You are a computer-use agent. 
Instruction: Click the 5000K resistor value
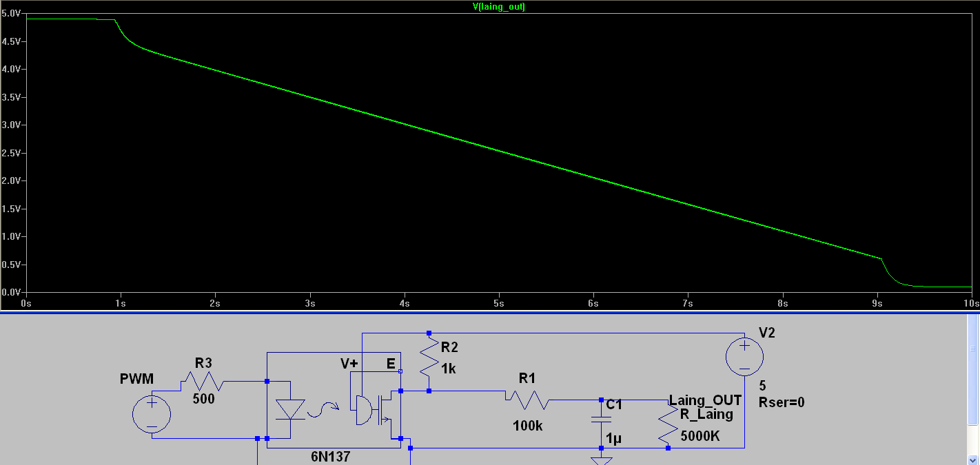click(701, 436)
